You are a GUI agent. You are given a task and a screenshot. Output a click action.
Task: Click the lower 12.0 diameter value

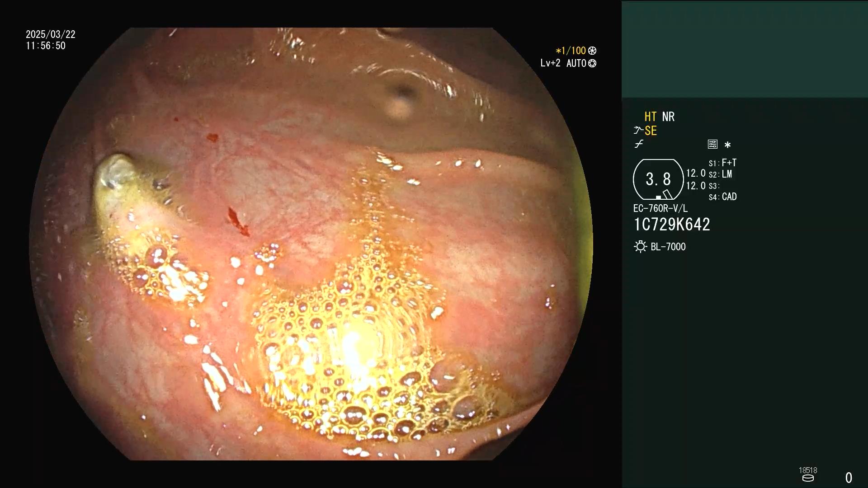[x=696, y=186]
